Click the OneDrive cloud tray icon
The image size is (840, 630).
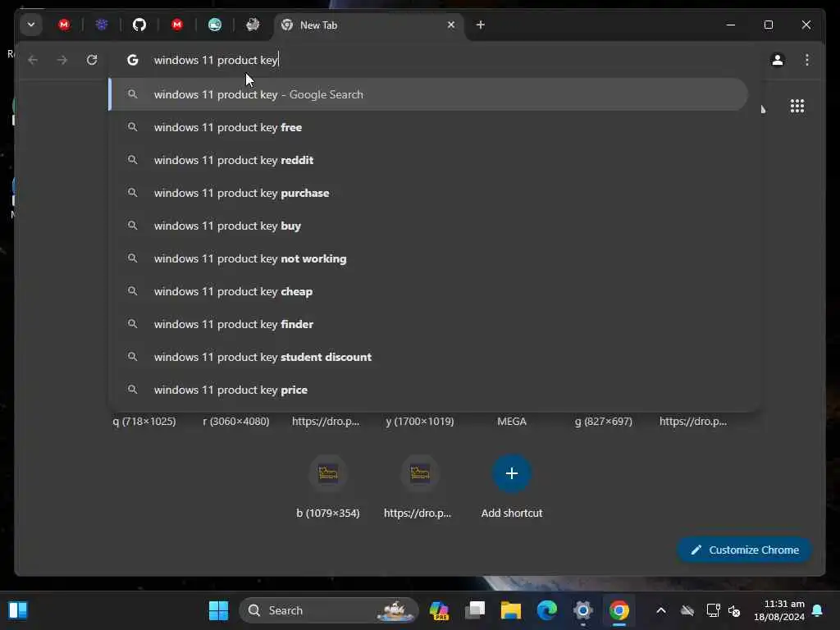pos(687,610)
